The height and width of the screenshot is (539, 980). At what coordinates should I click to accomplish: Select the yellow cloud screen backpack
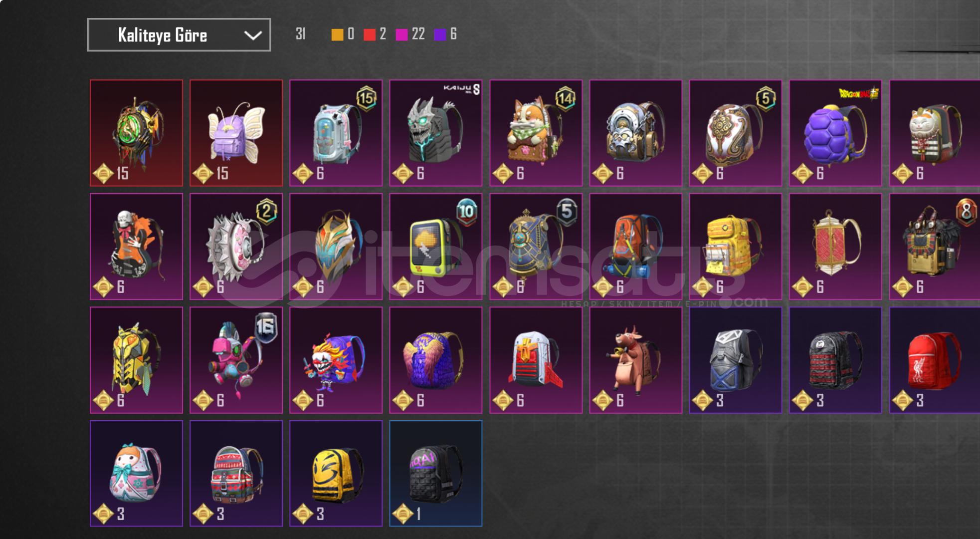tap(436, 247)
